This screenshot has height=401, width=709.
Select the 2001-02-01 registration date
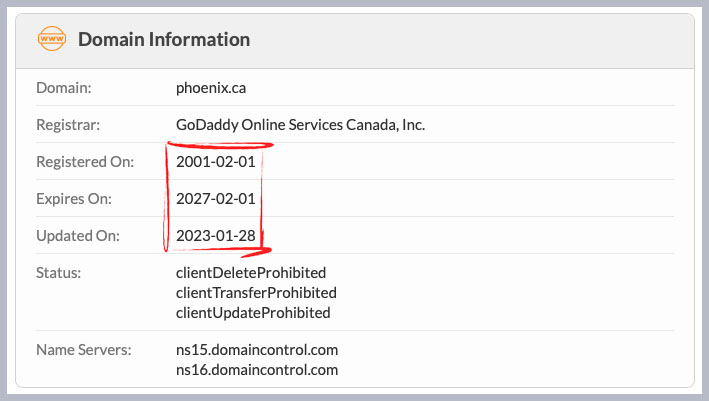pos(215,162)
